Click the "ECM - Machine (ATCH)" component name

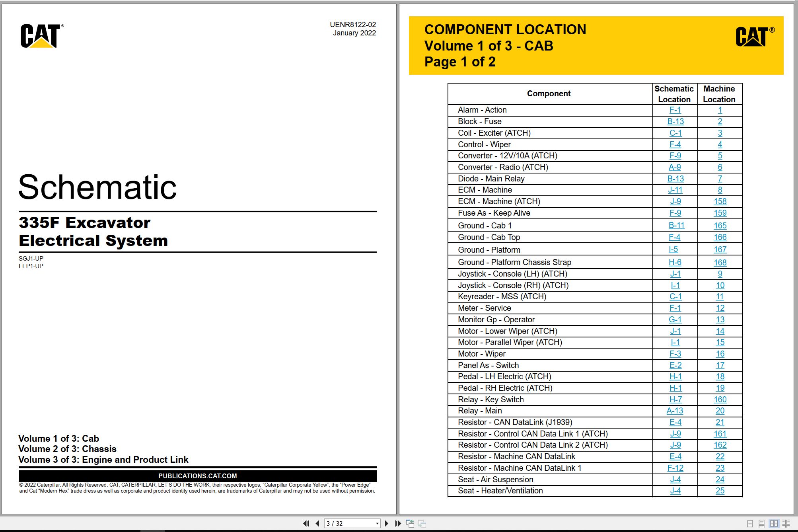pyautogui.click(x=499, y=201)
